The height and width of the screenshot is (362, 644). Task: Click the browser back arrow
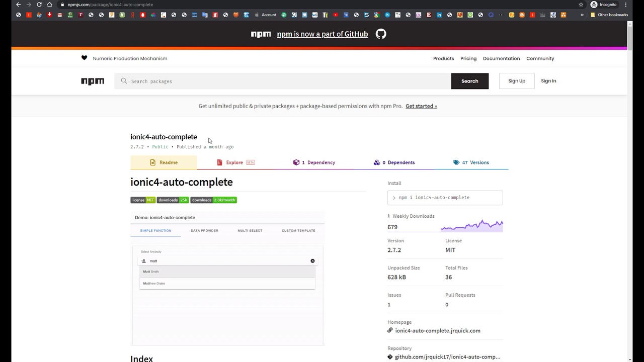[x=19, y=5]
